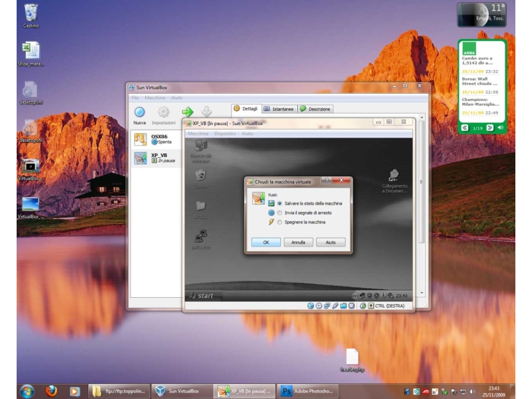Click Sun VirtualBox taskbar button
532x399 pixels.
[182, 391]
